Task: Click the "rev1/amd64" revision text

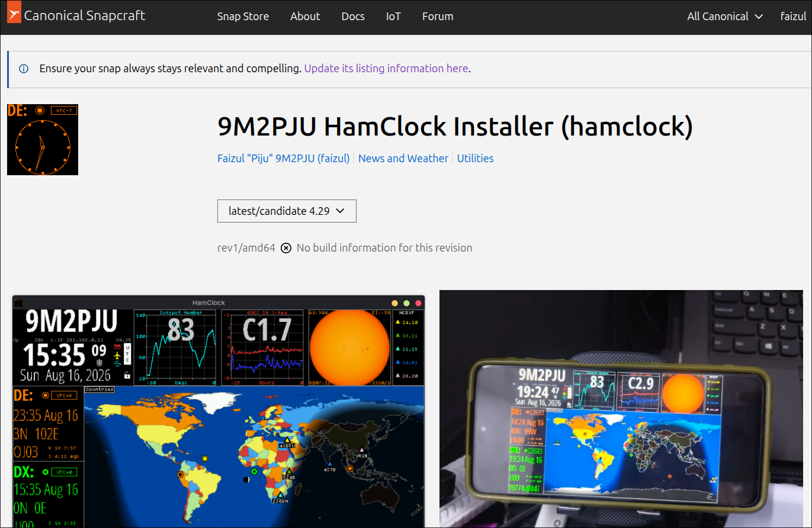Action: [x=246, y=248]
